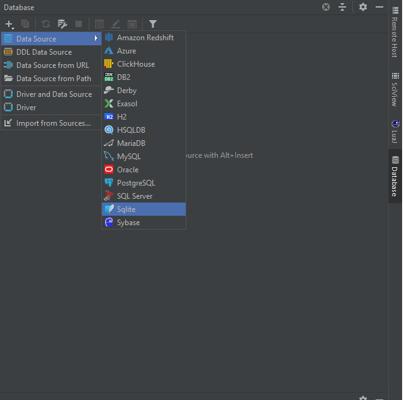Click the query console icon in toolbar
The height and width of the screenshot is (400, 404).
pos(62,24)
